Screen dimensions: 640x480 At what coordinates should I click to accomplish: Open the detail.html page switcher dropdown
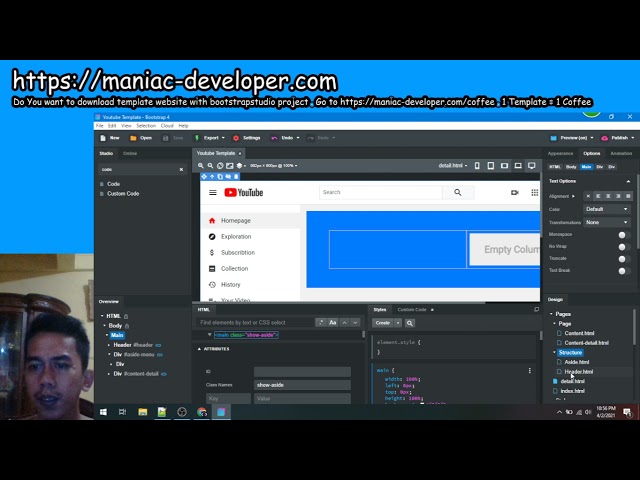click(x=453, y=166)
